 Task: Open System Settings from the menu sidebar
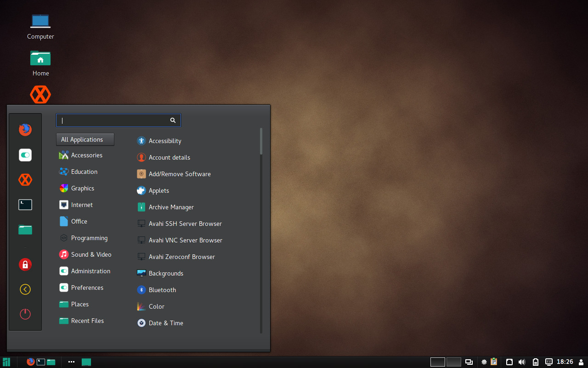[25, 155]
